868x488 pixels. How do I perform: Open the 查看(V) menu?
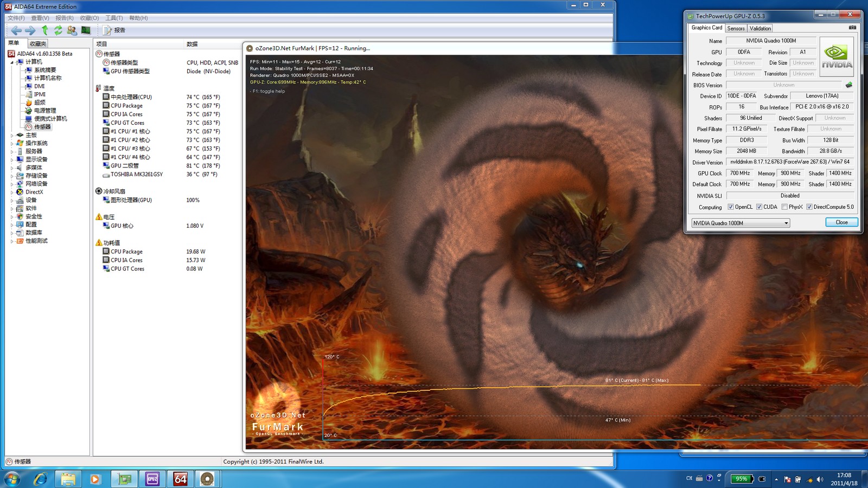click(40, 18)
